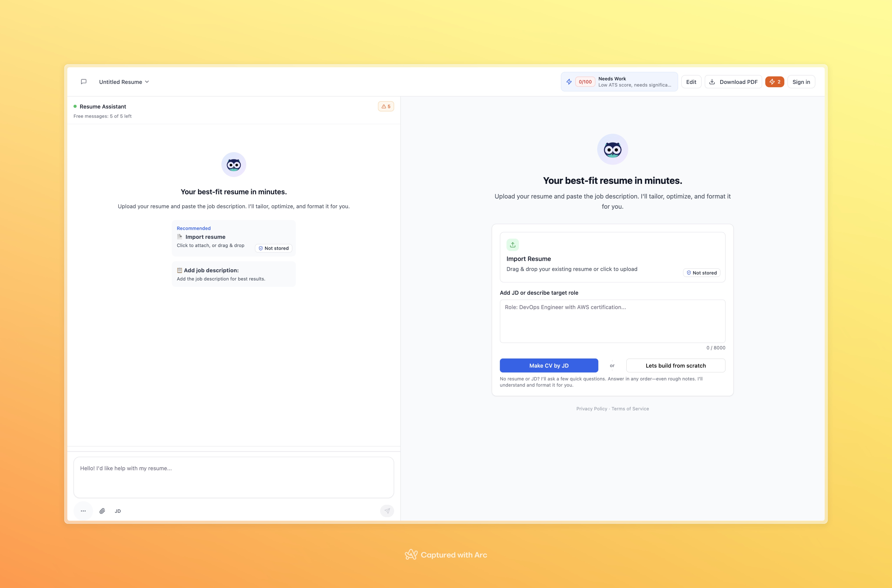Click the chat bubble icon beside the title

pos(83,82)
